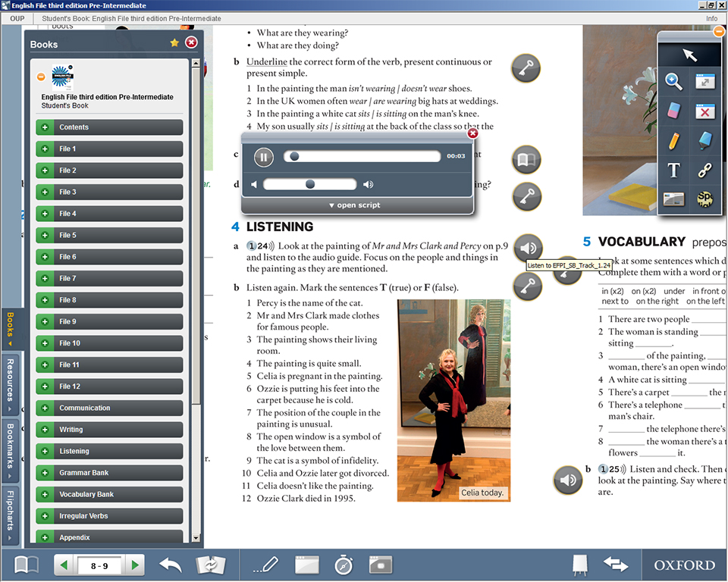Screen dimensions: 728x582
Task: Select the text T tool
Action: coord(673,171)
